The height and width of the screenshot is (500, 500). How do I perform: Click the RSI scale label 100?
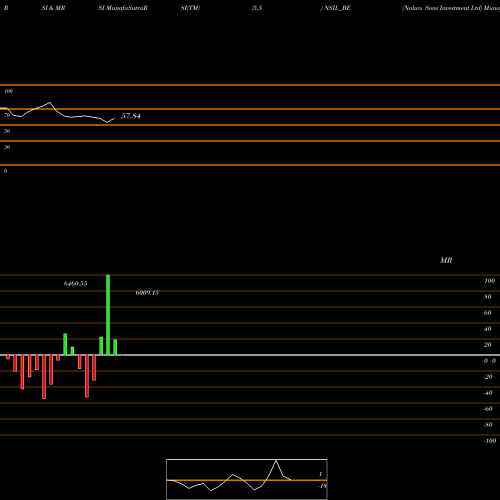9,91
